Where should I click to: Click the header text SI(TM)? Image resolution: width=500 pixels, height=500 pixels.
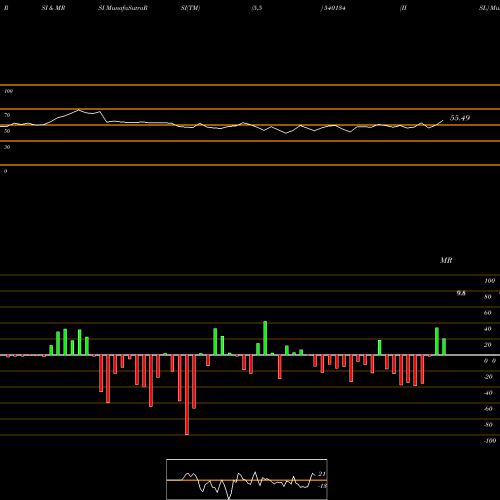(x=190, y=8)
